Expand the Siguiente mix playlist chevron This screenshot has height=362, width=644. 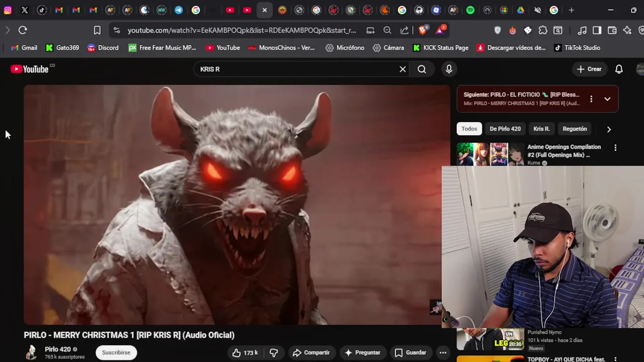click(x=607, y=99)
